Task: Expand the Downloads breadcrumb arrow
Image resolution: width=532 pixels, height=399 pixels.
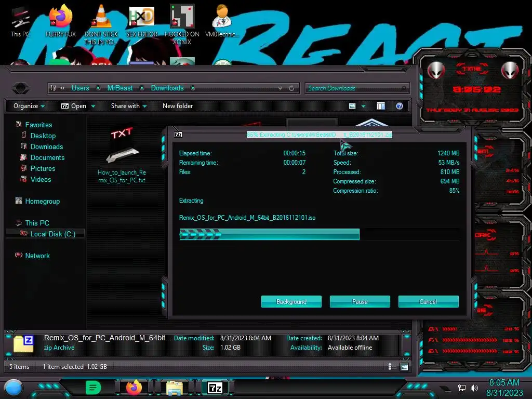Action: [x=193, y=88]
